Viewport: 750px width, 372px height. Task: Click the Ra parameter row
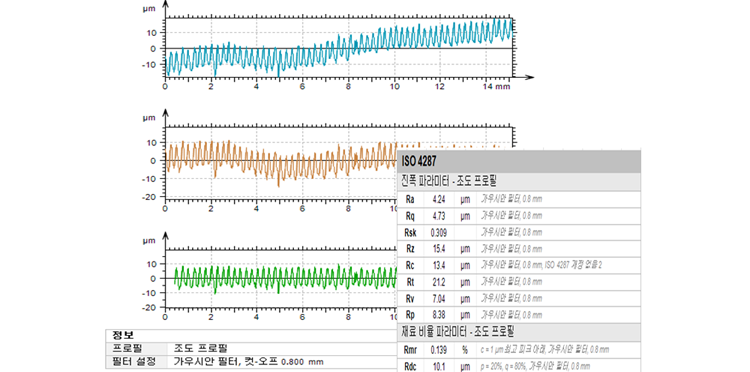coord(519,199)
